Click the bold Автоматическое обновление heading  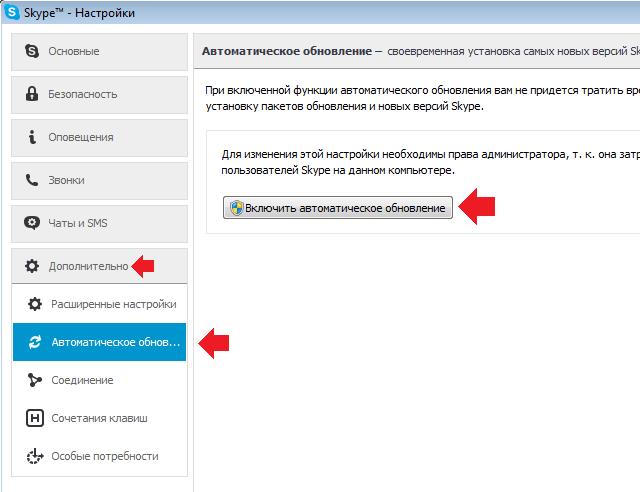coord(286,49)
